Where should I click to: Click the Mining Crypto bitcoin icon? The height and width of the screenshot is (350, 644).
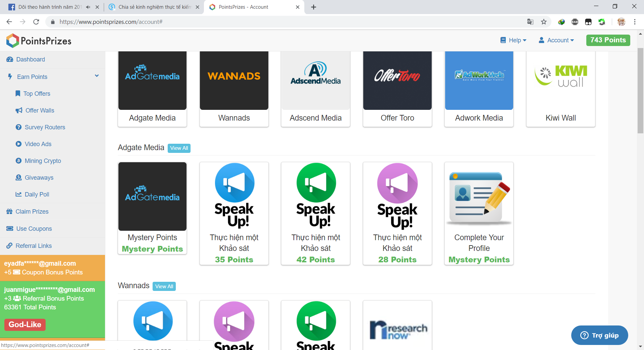click(x=18, y=161)
